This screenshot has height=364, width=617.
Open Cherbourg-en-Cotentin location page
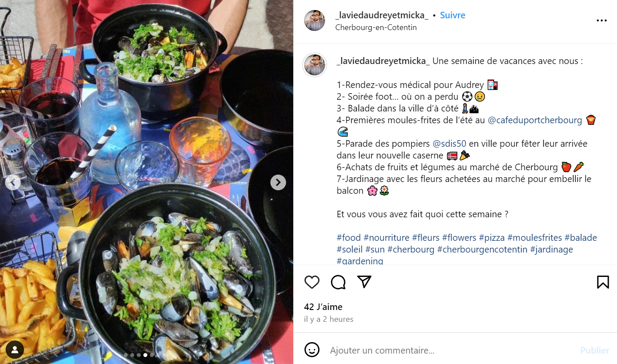(376, 27)
